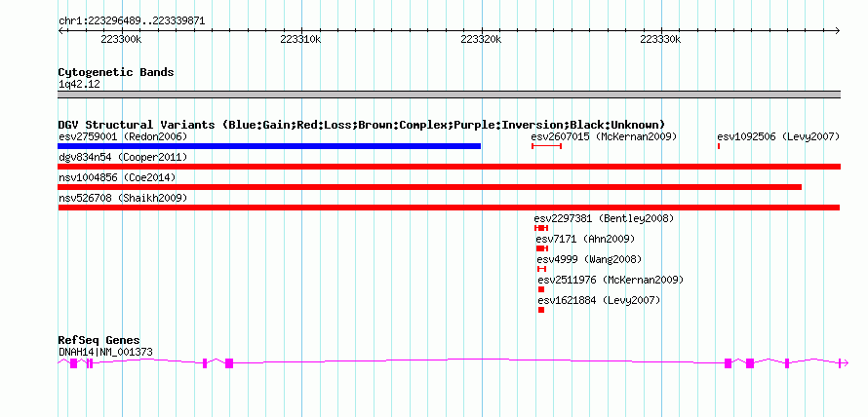Click the esv2607015 variant glyph

click(x=547, y=146)
